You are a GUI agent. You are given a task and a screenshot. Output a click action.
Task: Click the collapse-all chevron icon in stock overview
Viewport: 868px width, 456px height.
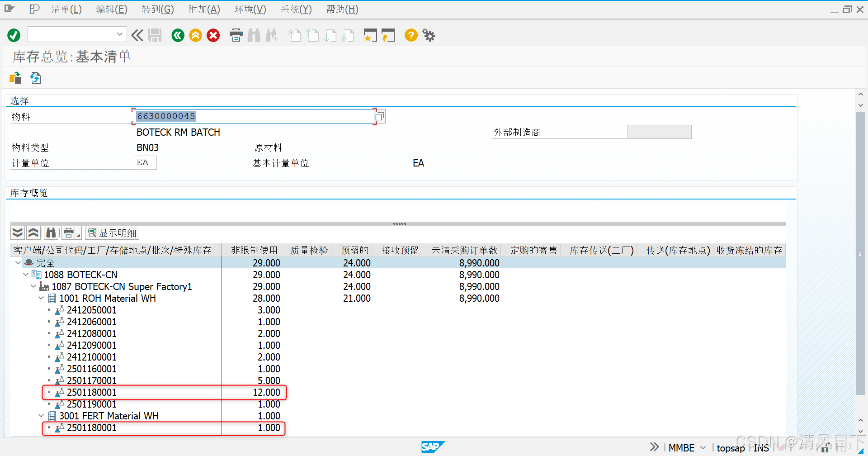(33, 232)
